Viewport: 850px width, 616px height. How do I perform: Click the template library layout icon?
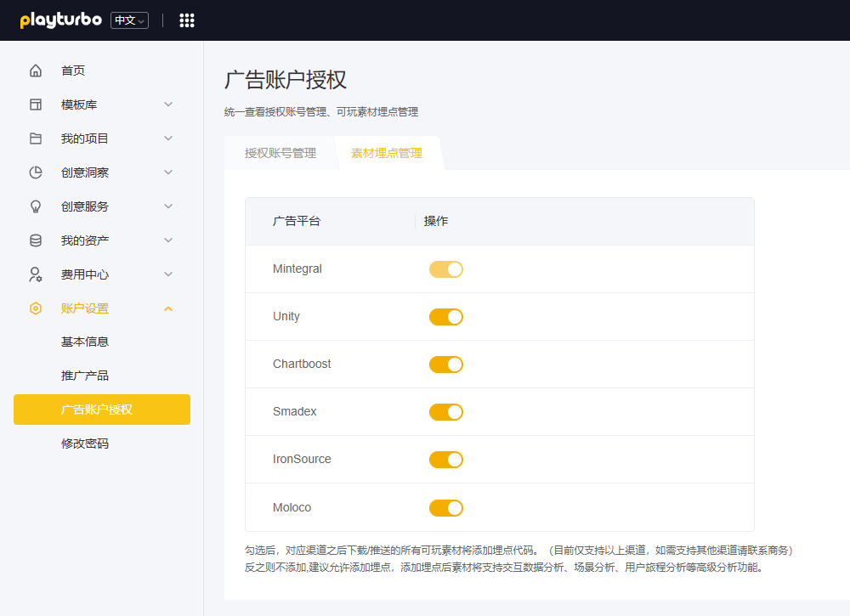(36, 105)
